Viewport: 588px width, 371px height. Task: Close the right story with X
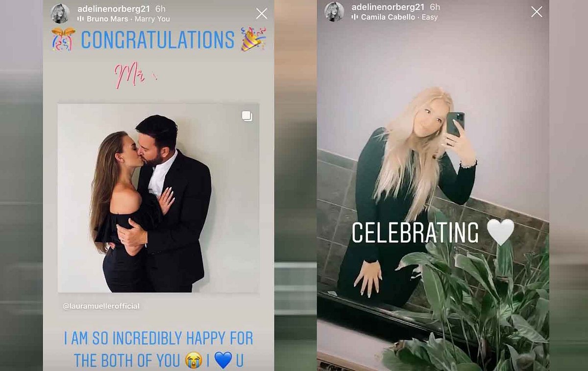(x=537, y=12)
